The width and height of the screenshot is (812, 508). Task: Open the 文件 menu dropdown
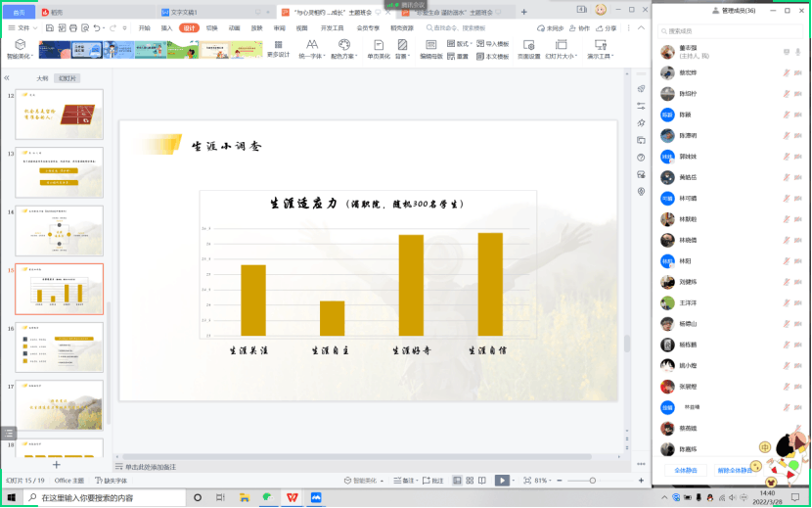[24, 28]
